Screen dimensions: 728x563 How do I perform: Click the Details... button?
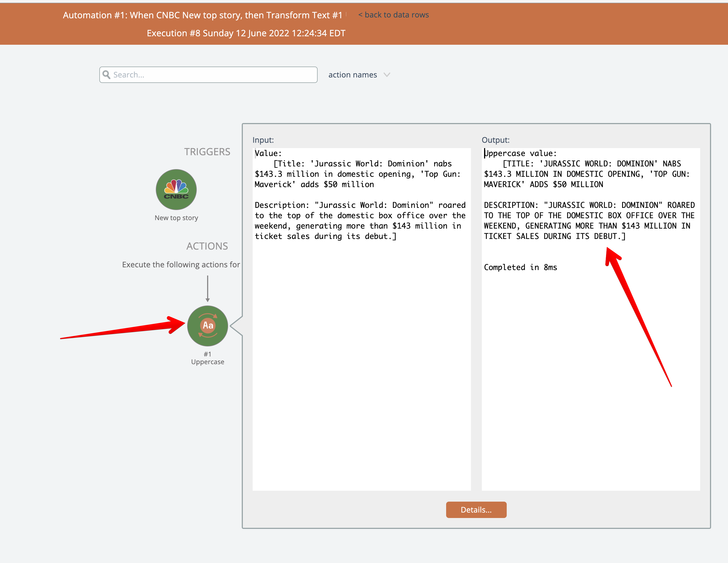click(476, 509)
